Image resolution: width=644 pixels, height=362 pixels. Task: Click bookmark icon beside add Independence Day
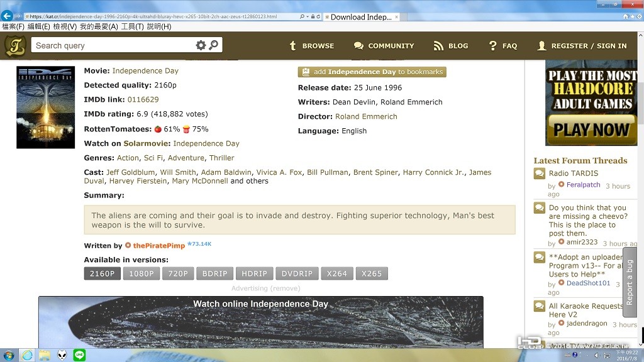coord(306,72)
